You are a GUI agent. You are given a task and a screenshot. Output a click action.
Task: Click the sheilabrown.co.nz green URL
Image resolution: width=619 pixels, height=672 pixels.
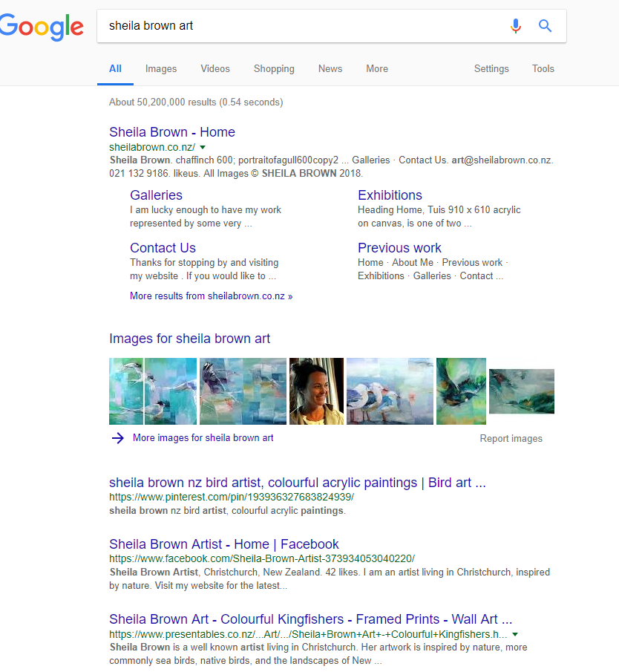pos(152,147)
